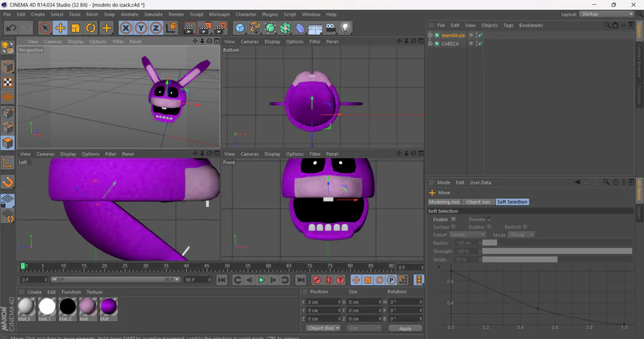Play the animation forward
The width and height of the screenshot is (644, 339).
point(261,280)
